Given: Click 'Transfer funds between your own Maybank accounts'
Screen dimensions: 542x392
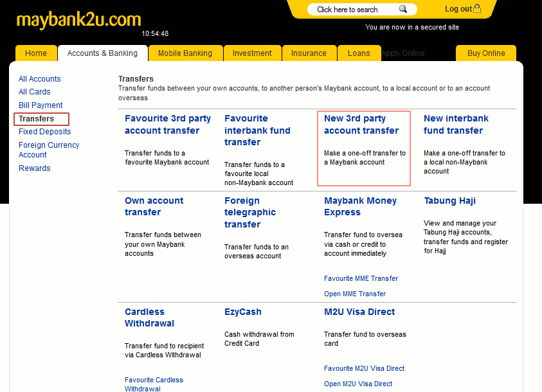Looking at the screenshot, I should [x=163, y=244].
